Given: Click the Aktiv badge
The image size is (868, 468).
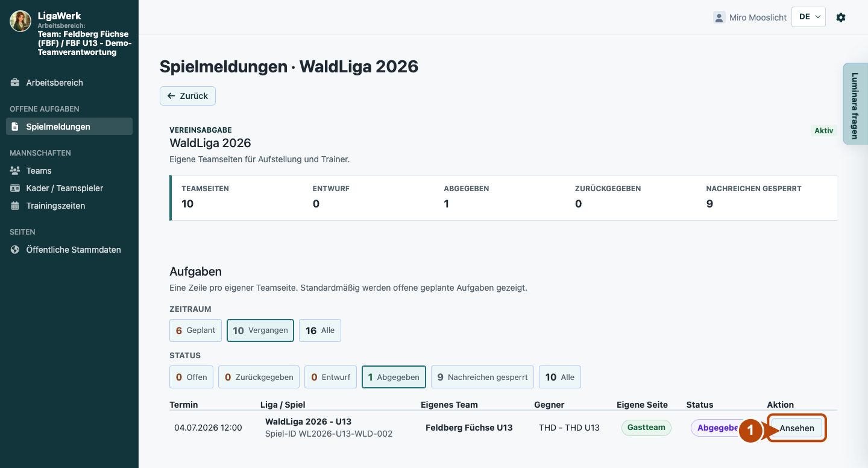Looking at the screenshot, I should (x=823, y=130).
